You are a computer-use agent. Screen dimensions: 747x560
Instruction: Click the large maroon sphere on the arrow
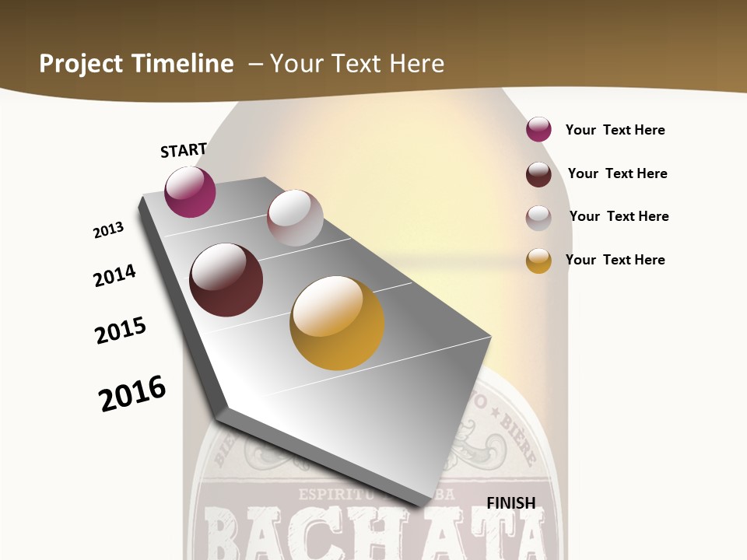click(226, 280)
